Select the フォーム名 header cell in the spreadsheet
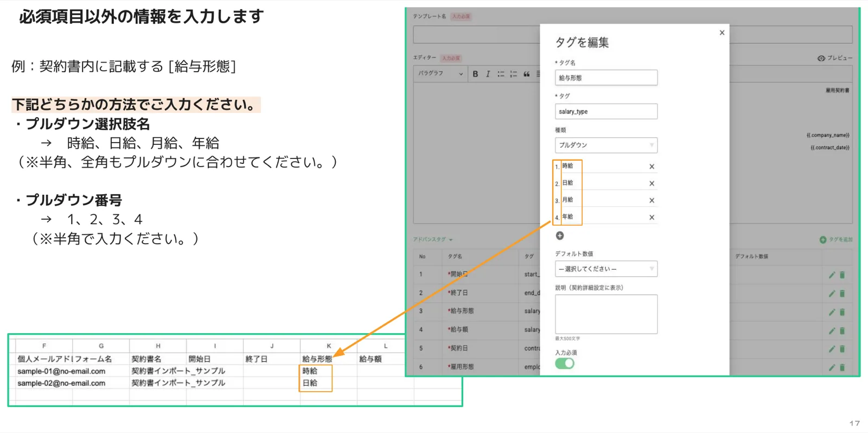The height and width of the screenshot is (433, 868). tap(101, 359)
